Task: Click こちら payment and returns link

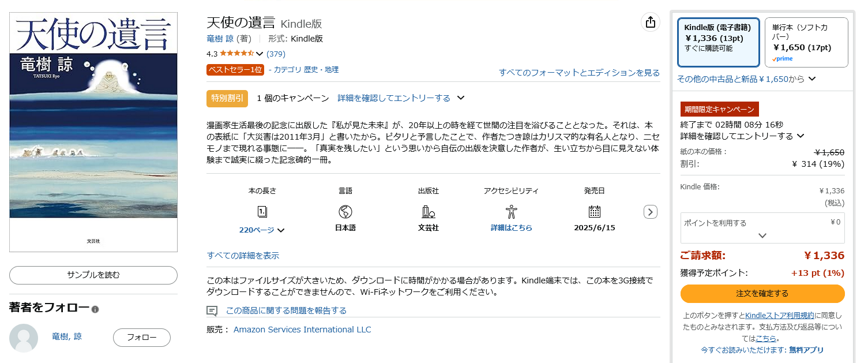Action: tap(766, 338)
